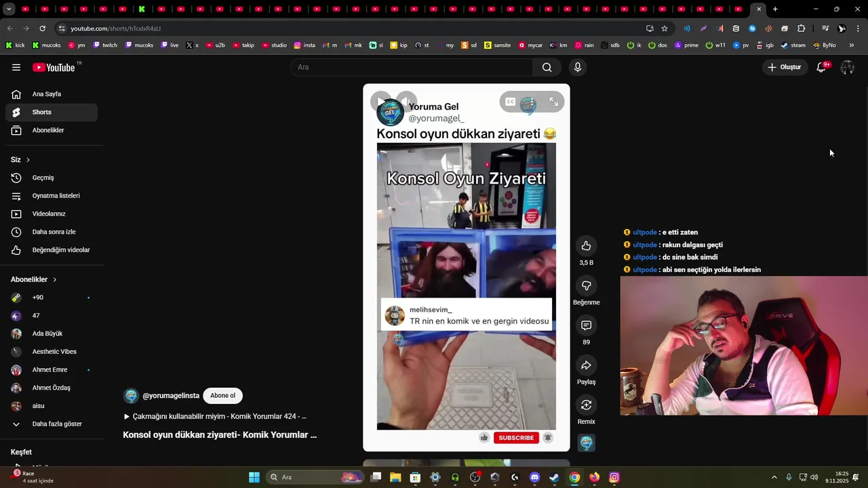
Task: Toggle closed captions on the short
Action: click(x=511, y=102)
